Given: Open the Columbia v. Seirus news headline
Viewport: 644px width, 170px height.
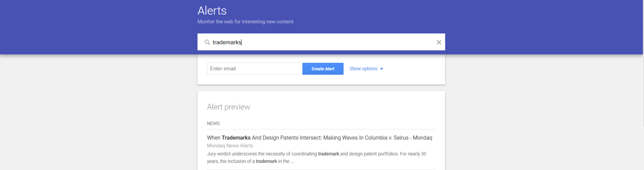Looking at the screenshot, I should coord(319,138).
